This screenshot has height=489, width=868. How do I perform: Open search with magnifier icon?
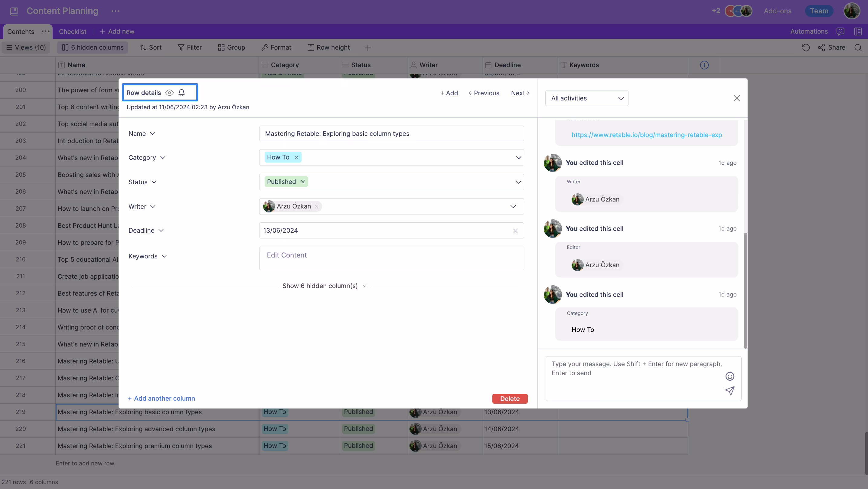pos(858,48)
